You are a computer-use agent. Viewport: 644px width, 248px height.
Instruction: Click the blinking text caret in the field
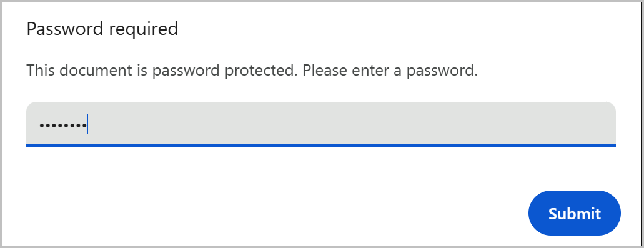click(87, 125)
